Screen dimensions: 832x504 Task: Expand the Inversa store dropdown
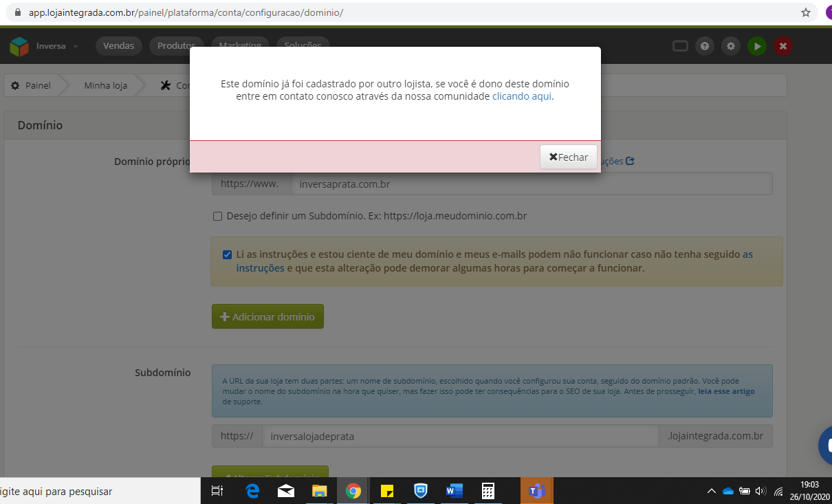(57, 46)
